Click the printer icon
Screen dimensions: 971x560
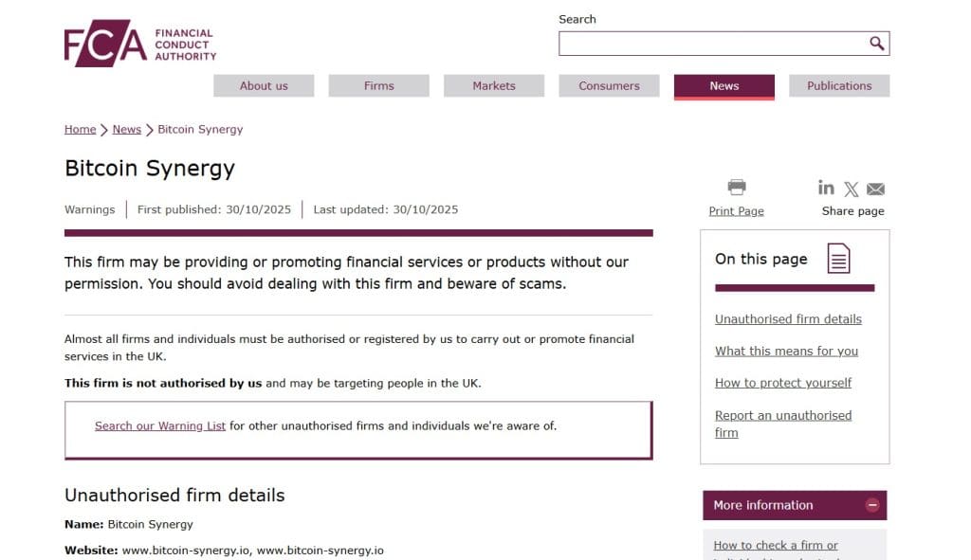[737, 187]
